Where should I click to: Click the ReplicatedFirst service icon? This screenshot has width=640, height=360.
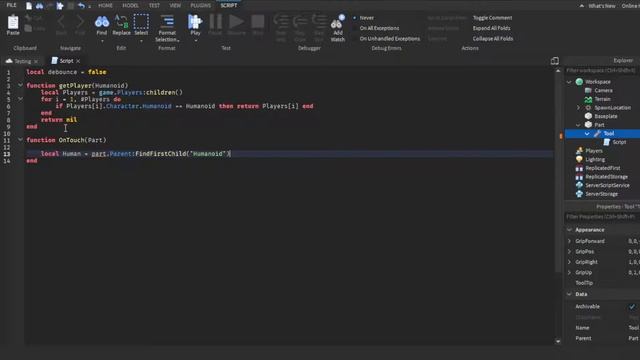tap(579, 168)
